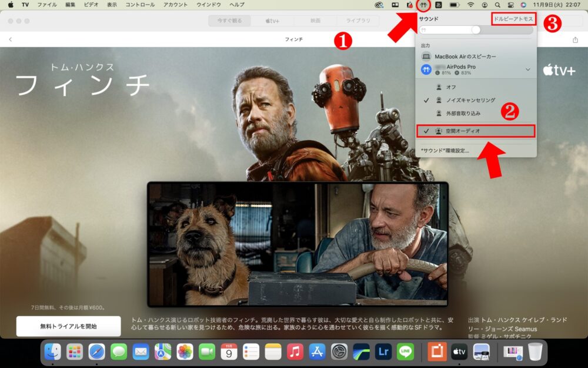Click the AirPods sound icon in the menu bar
Viewport: 588px width, 368px height.
tap(423, 5)
